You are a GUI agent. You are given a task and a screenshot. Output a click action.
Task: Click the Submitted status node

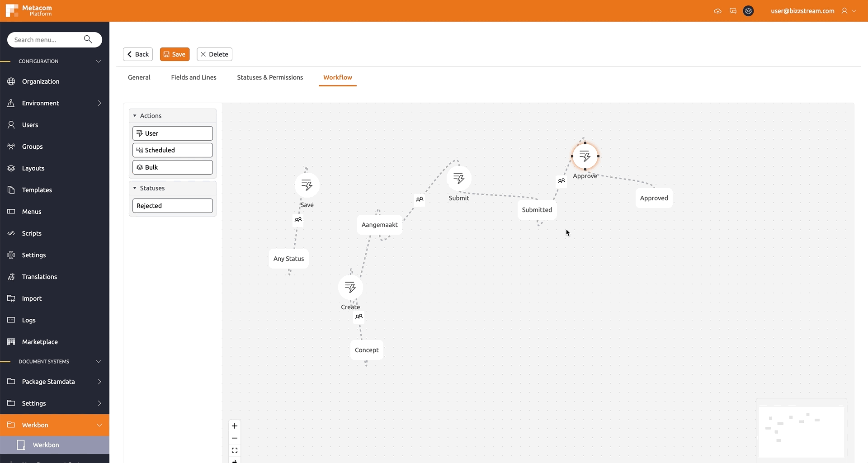[x=537, y=210]
